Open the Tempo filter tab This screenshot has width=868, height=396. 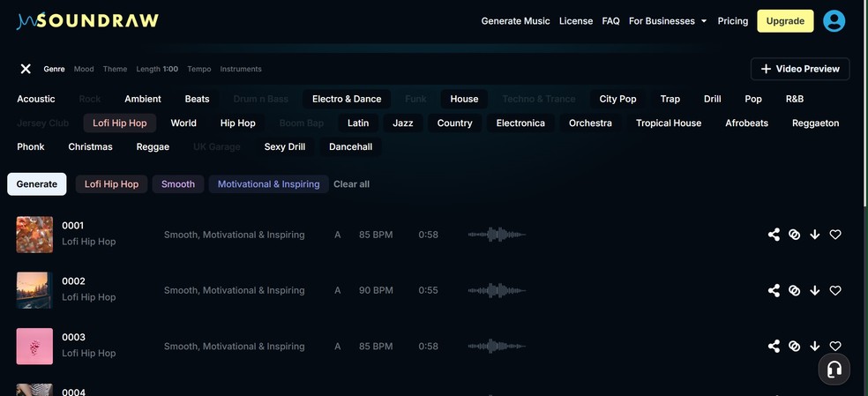tap(199, 69)
